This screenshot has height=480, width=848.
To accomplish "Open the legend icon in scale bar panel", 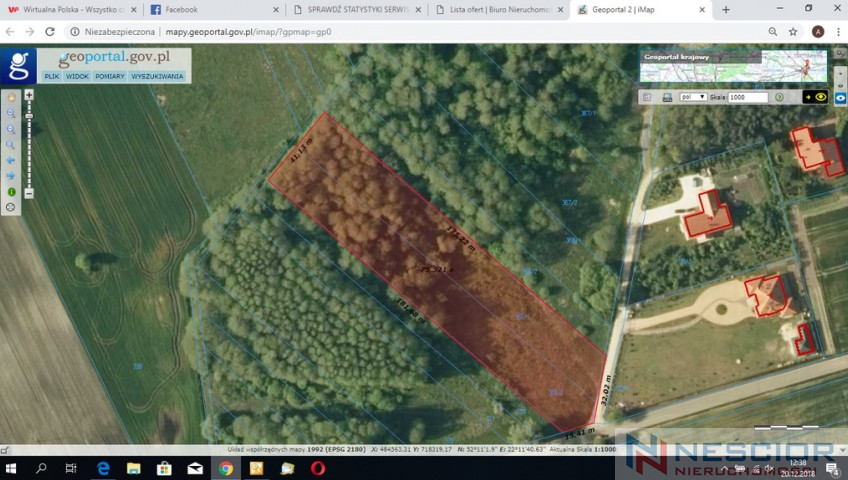I will (x=647, y=97).
